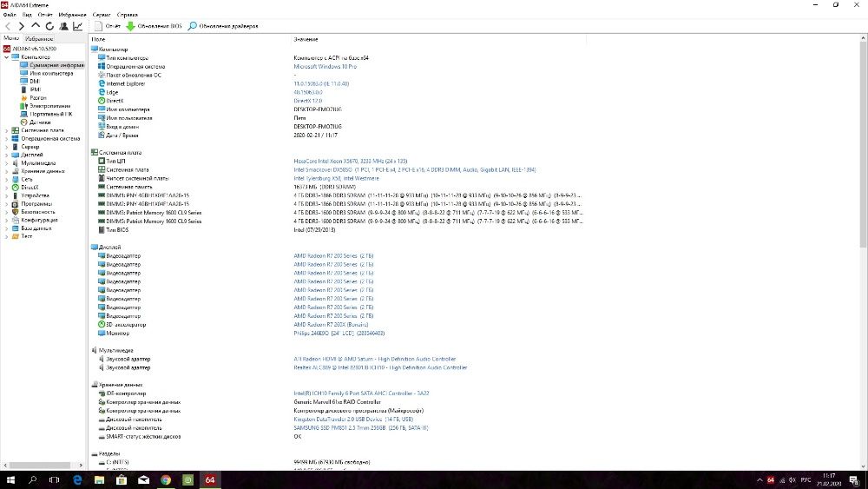Click the flame icon beside Разгон
Image resolution: width=868 pixels, height=489 pixels.
(23, 97)
